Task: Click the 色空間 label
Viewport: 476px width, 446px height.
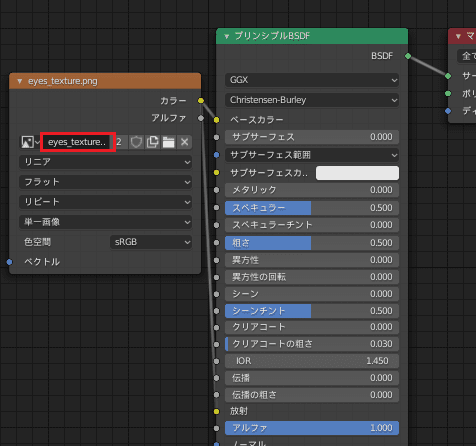Action: point(37,242)
